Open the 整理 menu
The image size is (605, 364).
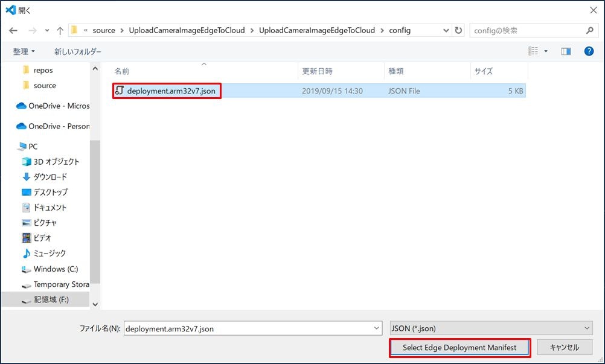coord(24,51)
